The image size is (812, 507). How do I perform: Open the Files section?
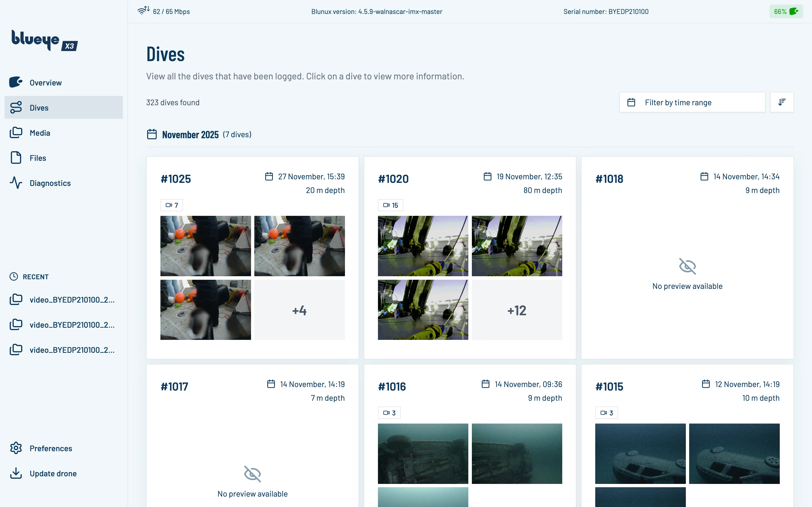(x=64, y=158)
